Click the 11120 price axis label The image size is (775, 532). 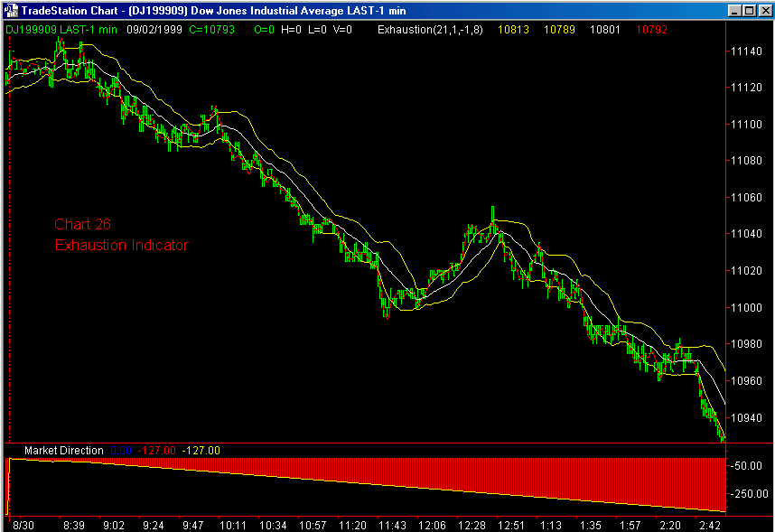746,88
